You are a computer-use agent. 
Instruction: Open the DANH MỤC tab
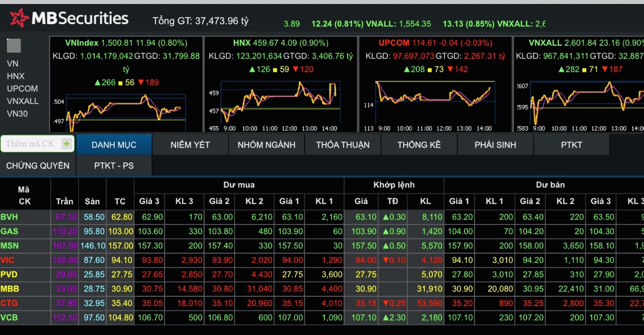114,145
